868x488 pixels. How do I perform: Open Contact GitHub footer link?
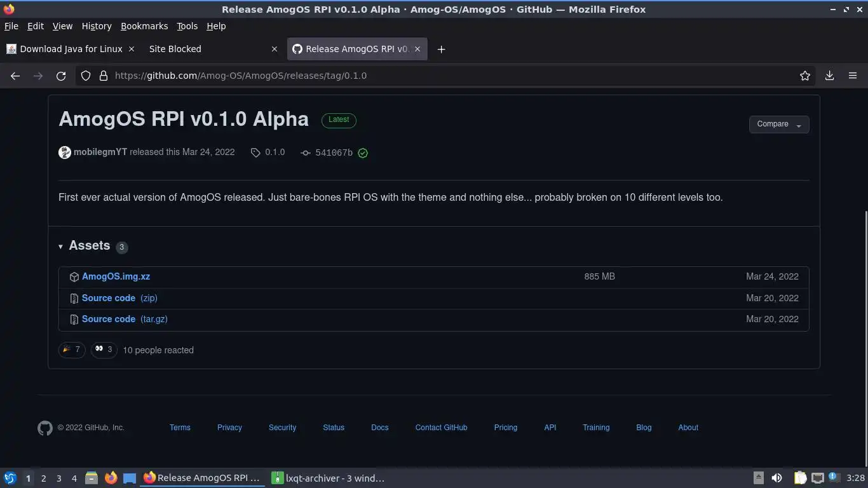pos(441,428)
